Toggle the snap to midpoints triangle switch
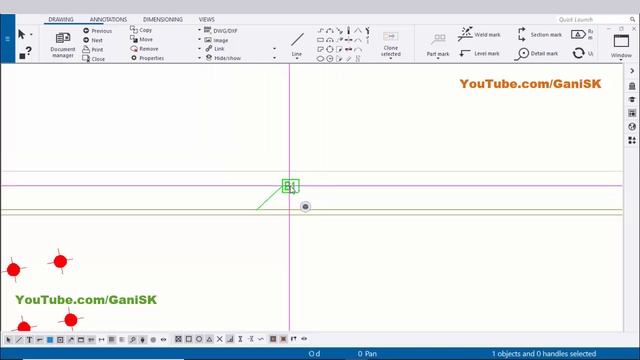The width and height of the screenshot is (640, 360). pos(209,339)
